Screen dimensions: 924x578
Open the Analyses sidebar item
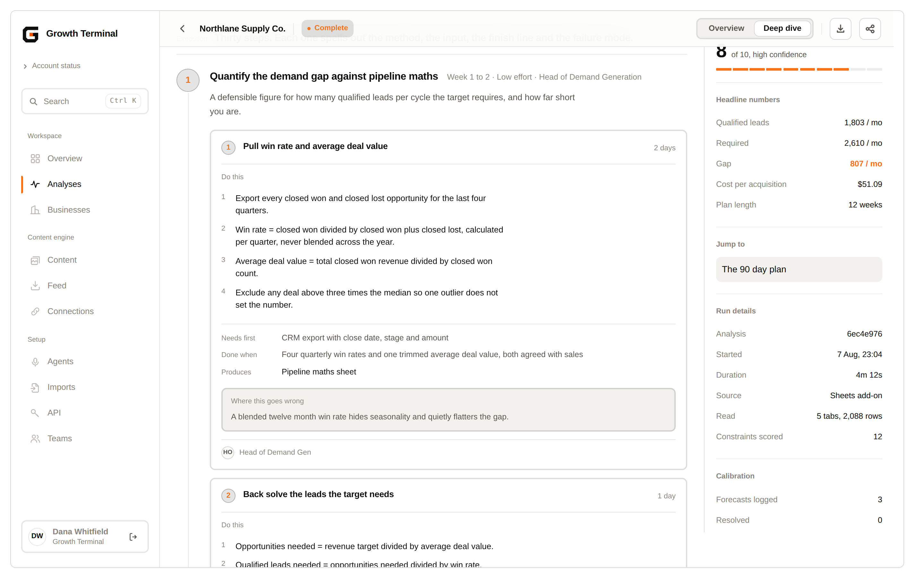pyautogui.click(x=85, y=184)
